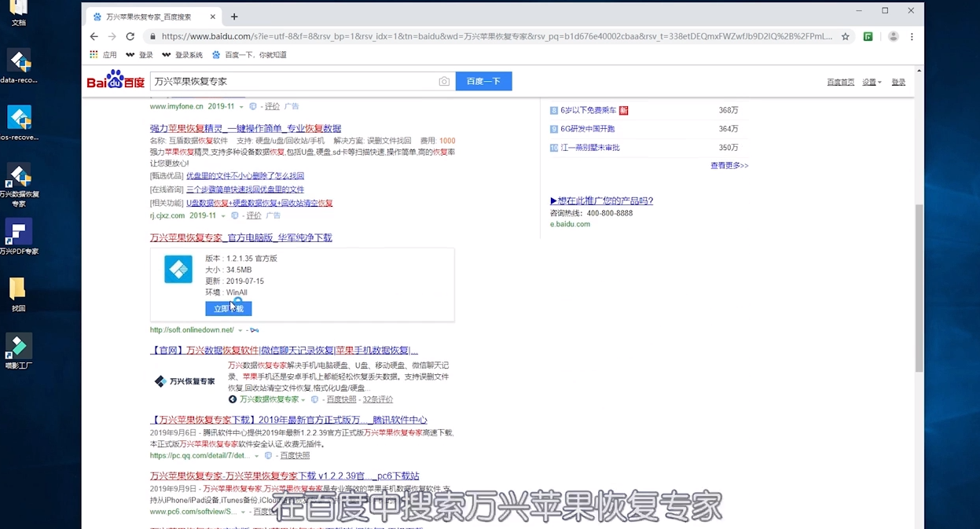Viewport: 980px width, 529px height.
Task: Open the 查看更多>> link in the sidebar
Action: tap(729, 165)
